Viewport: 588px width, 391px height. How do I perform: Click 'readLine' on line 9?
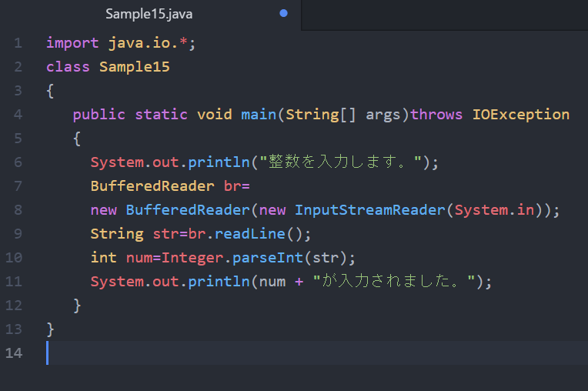tap(250, 234)
